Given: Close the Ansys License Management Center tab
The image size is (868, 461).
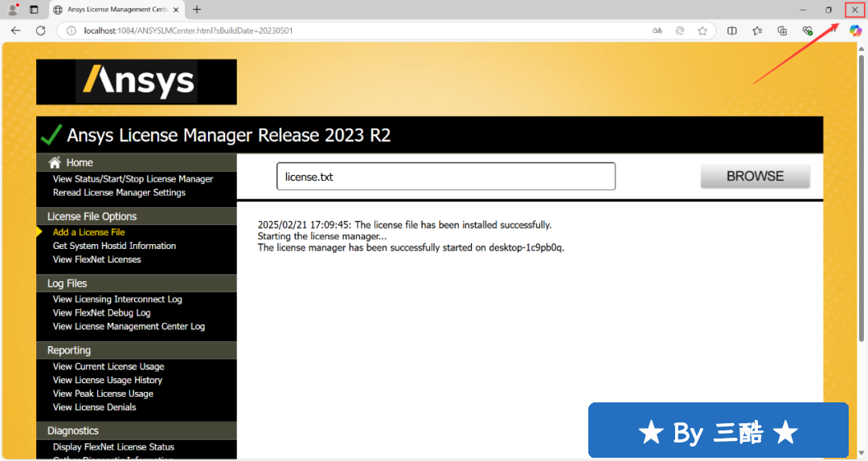Looking at the screenshot, I should 176,10.
